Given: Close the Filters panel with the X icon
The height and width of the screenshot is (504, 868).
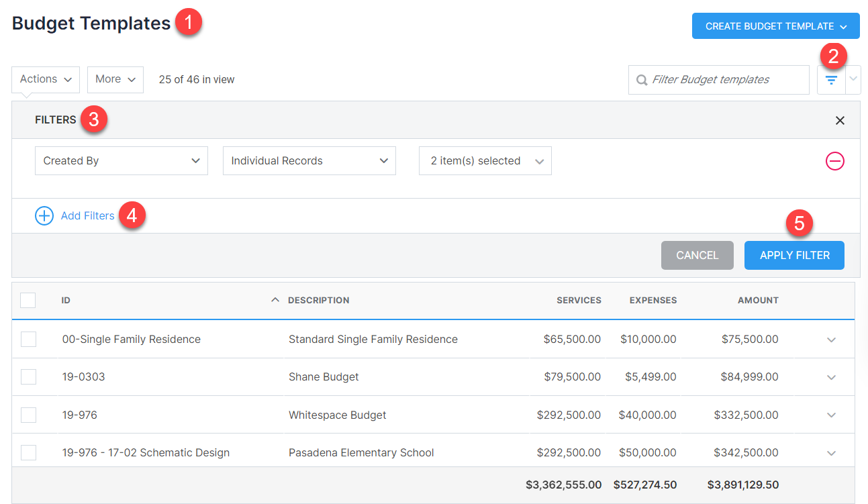Looking at the screenshot, I should coord(840,120).
